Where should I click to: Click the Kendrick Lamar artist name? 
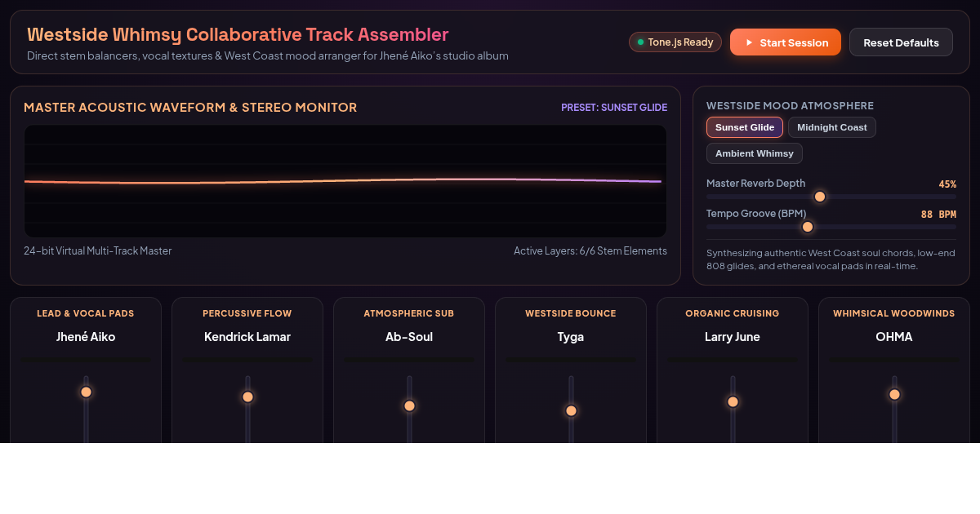coord(247,337)
